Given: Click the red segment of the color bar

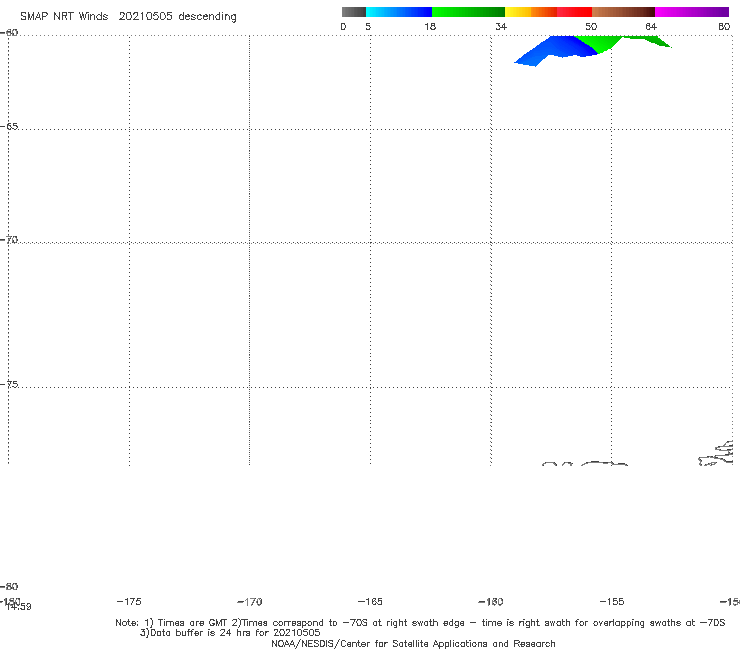Looking at the screenshot, I should [x=574, y=12].
